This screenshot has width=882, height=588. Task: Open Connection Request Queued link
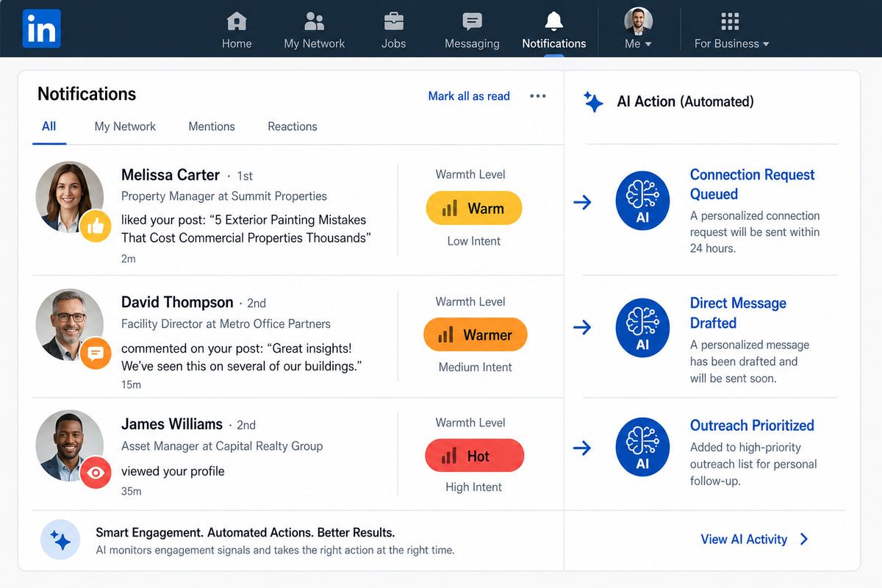[x=752, y=184]
